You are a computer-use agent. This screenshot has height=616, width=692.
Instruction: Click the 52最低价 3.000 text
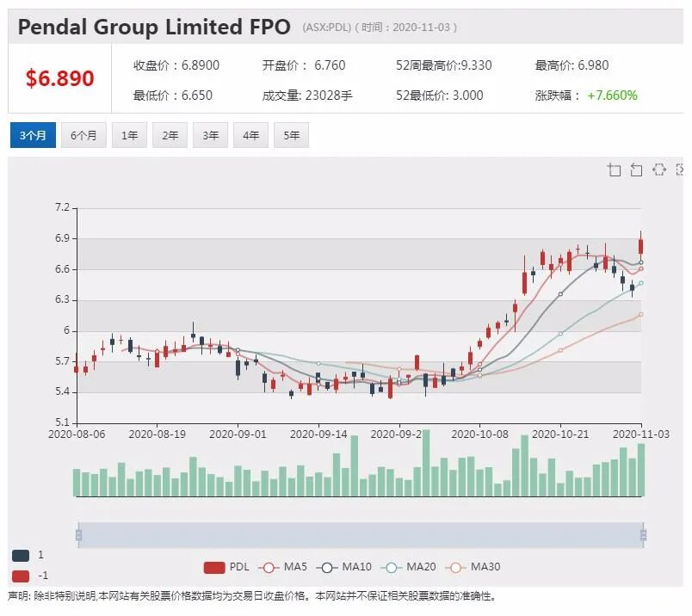coord(439,95)
